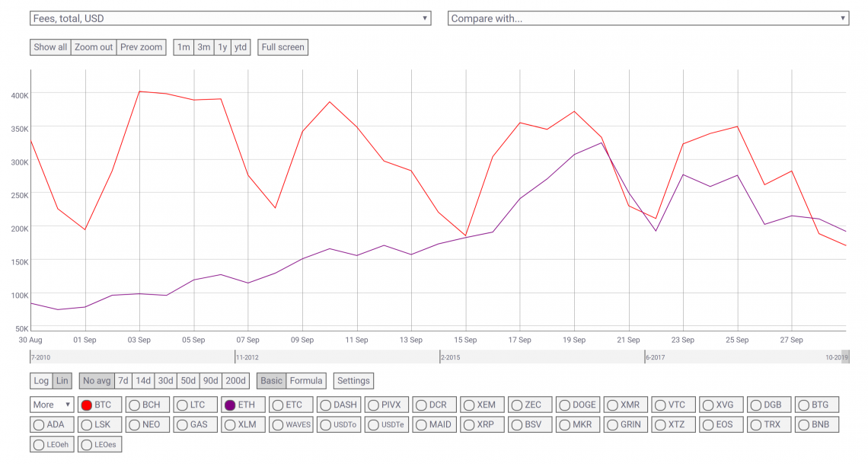Enable the EOS series
This screenshot has height=464, width=868.
coord(721,424)
